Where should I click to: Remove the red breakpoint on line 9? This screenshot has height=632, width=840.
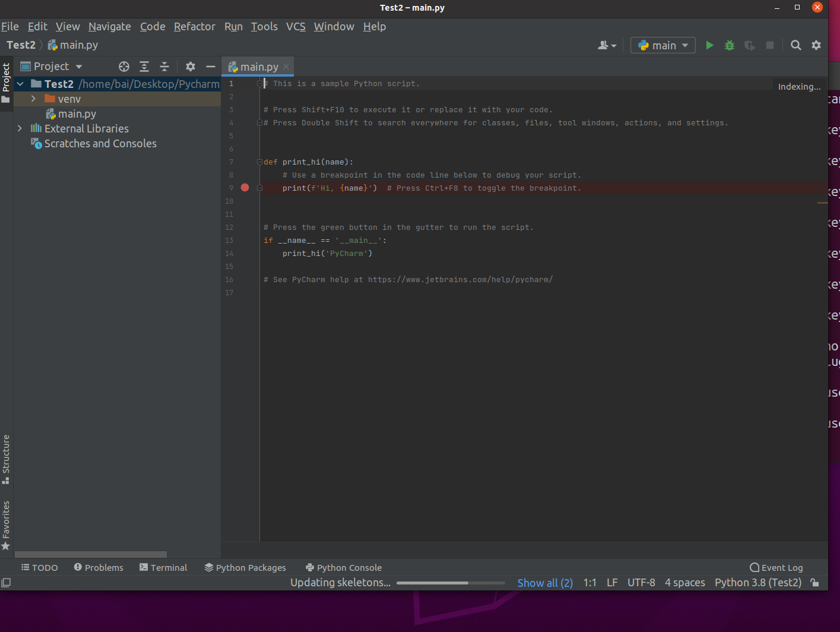[x=245, y=188]
